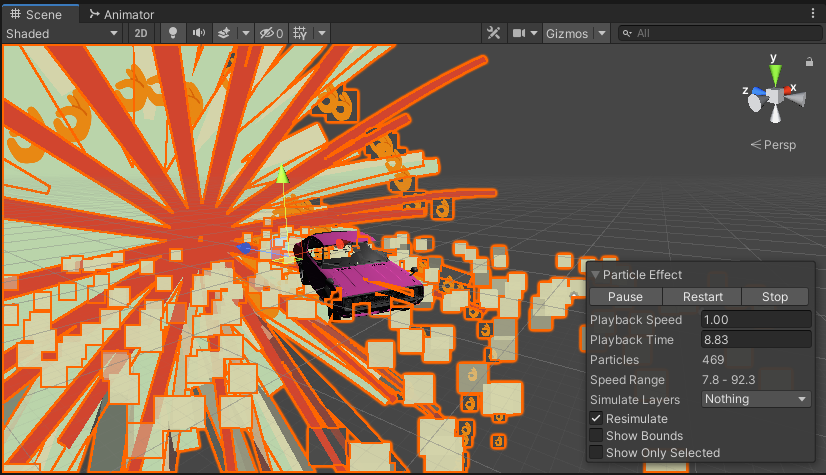The height and width of the screenshot is (475, 826).
Task: Enable Show Bounds checkbox
Action: 596,436
